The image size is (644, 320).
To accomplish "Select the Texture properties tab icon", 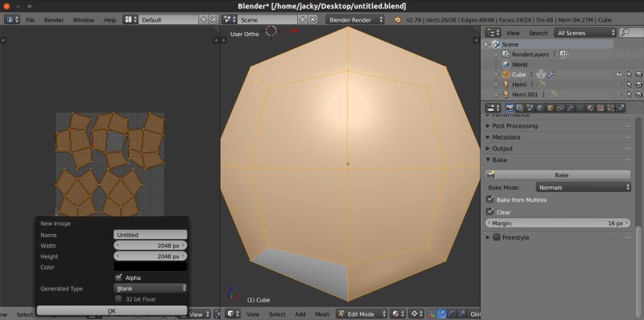I will pos(601,108).
